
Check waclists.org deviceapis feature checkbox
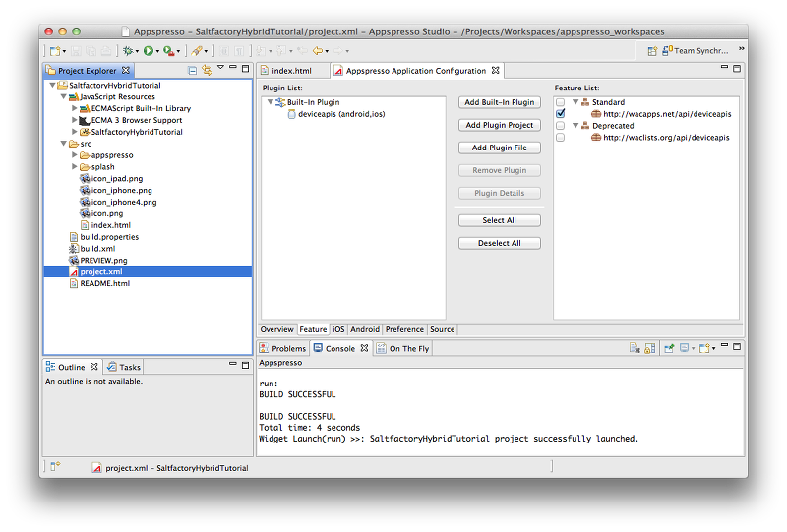coord(560,137)
